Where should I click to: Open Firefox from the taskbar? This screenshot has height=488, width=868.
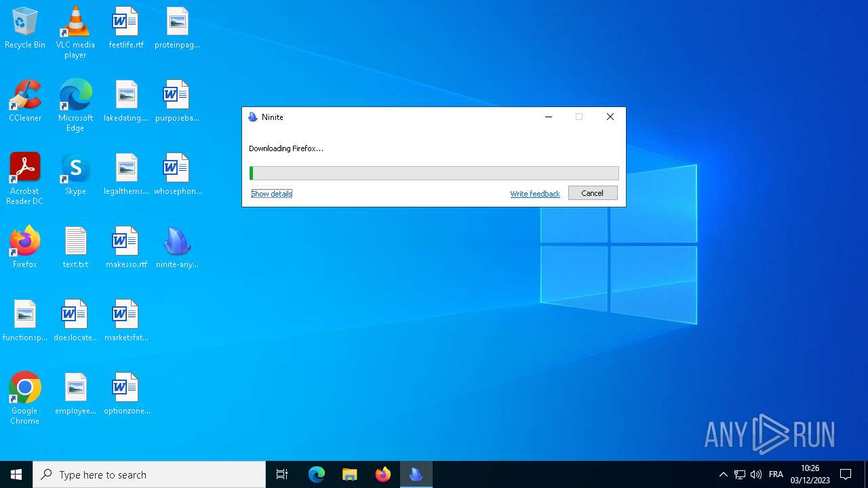383,474
